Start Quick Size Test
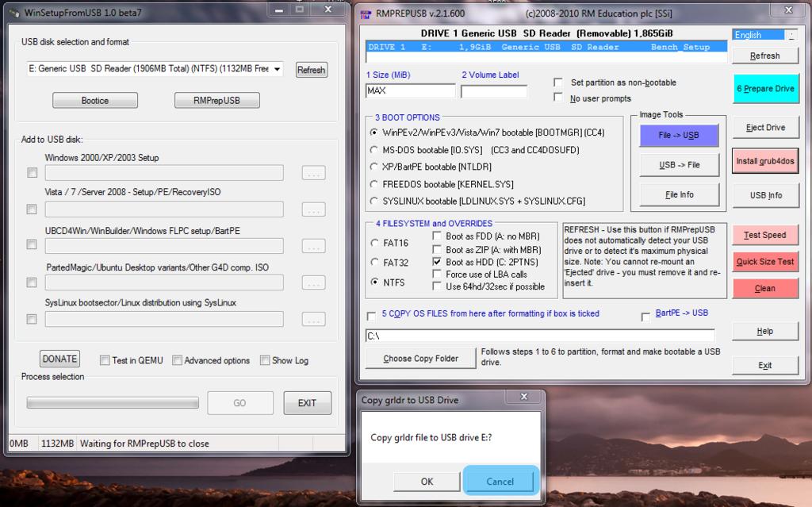Screen dimensions: 812x507 (x=765, y=261)
